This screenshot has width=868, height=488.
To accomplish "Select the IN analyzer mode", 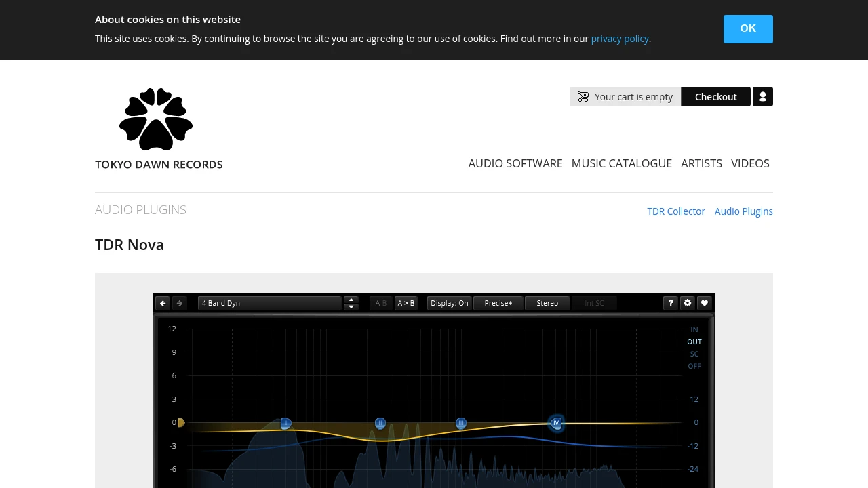I will (x=694, y=329).
